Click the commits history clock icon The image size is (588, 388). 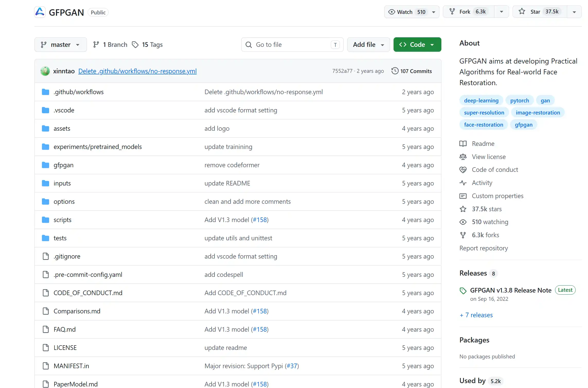[395, 71]
